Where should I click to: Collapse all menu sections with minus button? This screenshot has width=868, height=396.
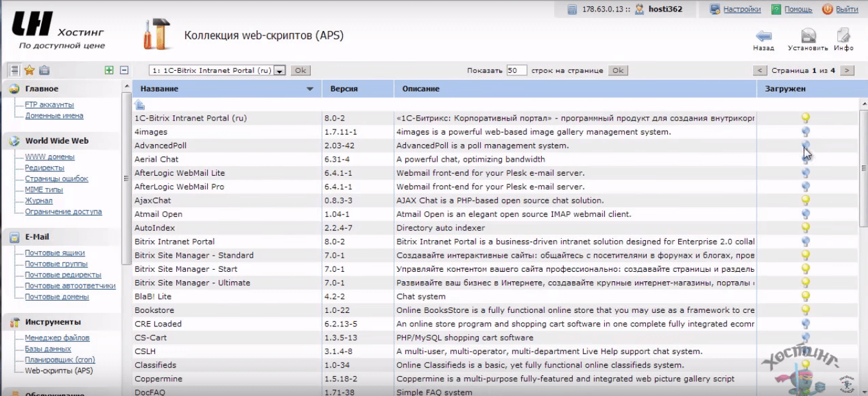(124, 70)
